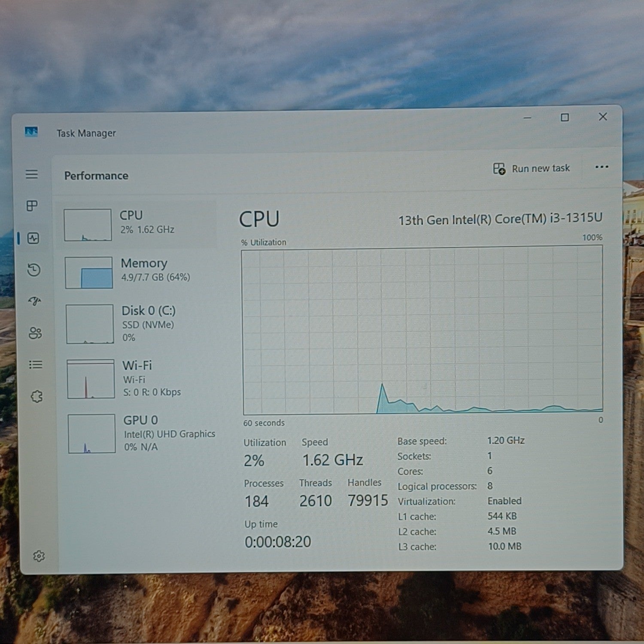This screenshot has height=644, width=644.
Task: Minimize the Task Manager window
Action: click(x=527, y=117)
